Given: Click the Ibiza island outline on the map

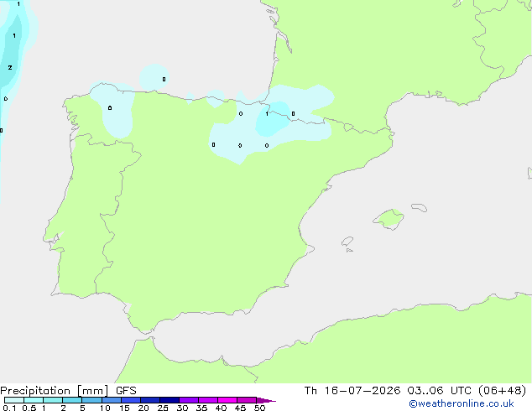Looking at the screenshot, I should click(347, 242).
